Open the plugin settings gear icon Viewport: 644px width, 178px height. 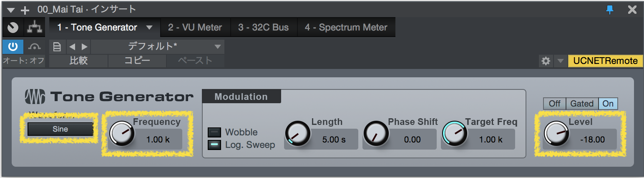click(546, 61)
